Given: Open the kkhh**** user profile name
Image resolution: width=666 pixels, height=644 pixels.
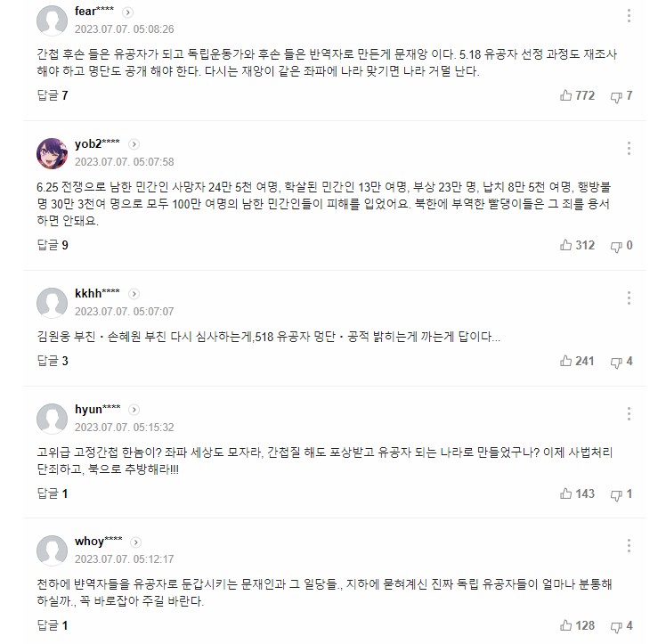Looking at the screenshot, I should coord(98,293).
